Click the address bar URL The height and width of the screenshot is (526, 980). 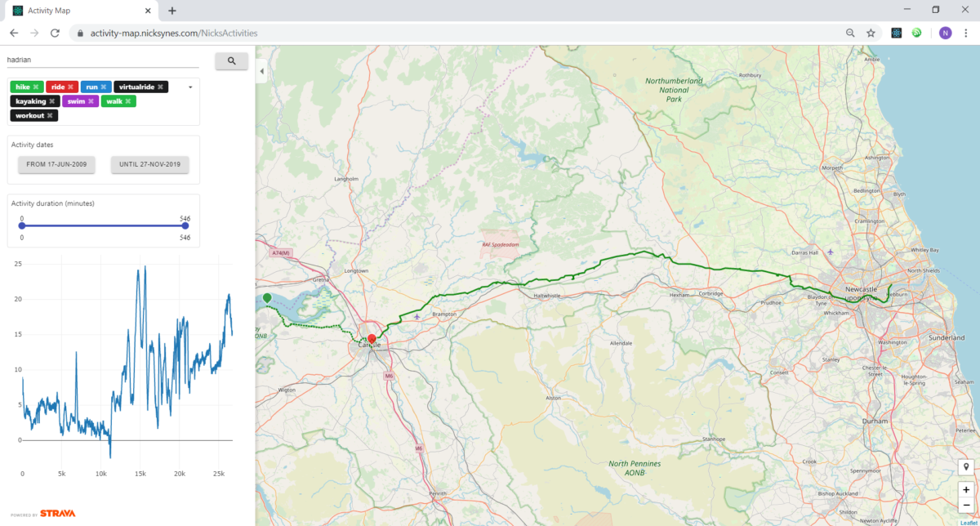(173, 33)
